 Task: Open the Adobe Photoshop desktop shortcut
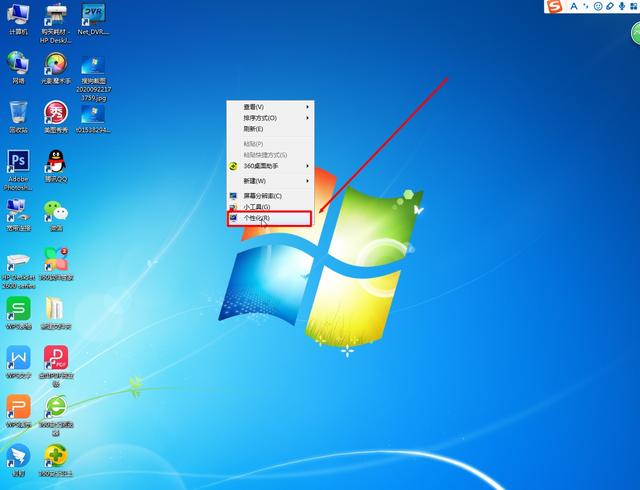coord(18,169)
